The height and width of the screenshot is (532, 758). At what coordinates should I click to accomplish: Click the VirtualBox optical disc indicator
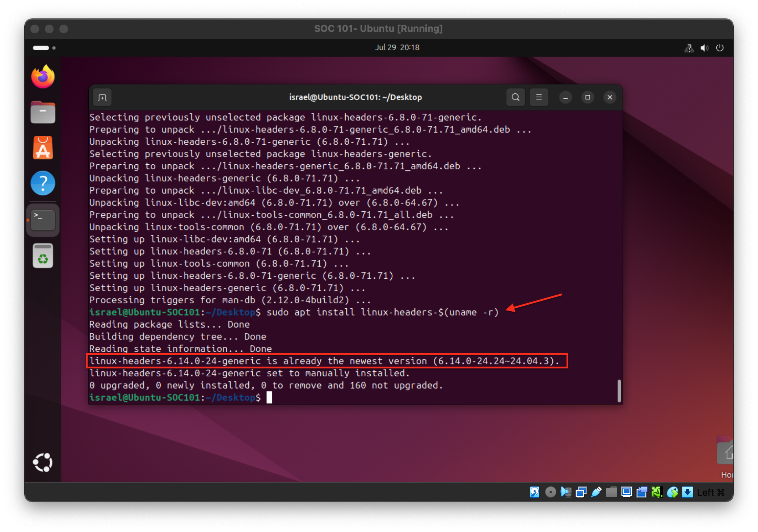coord(550,492)
